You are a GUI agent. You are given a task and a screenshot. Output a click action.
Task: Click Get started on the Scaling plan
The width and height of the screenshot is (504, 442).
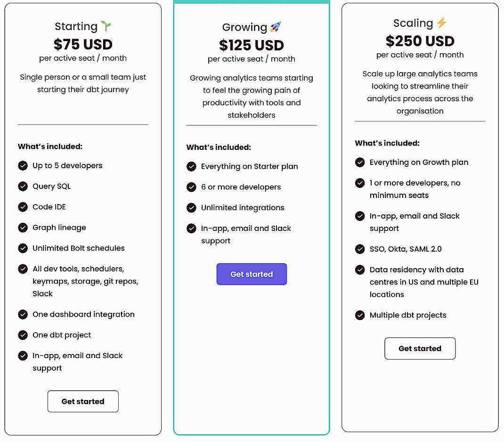tap(420, 348)
